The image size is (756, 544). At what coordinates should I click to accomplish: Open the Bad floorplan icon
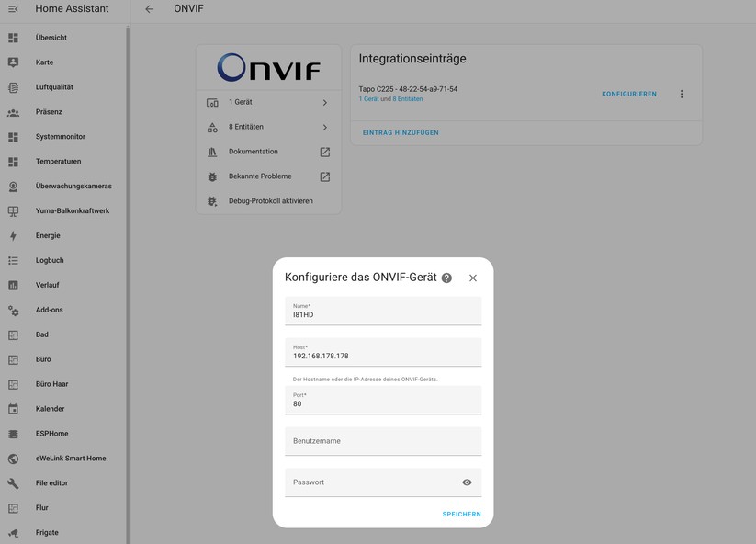(13, 334)
